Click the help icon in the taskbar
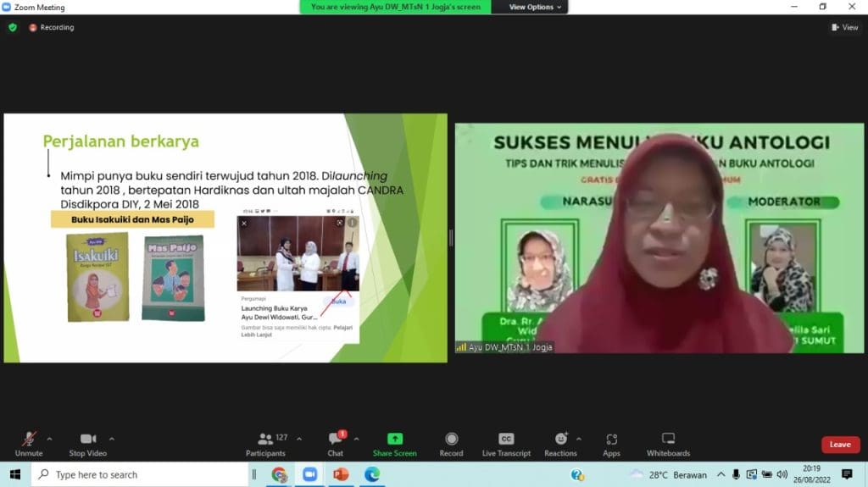 click(x=576, y=474)
